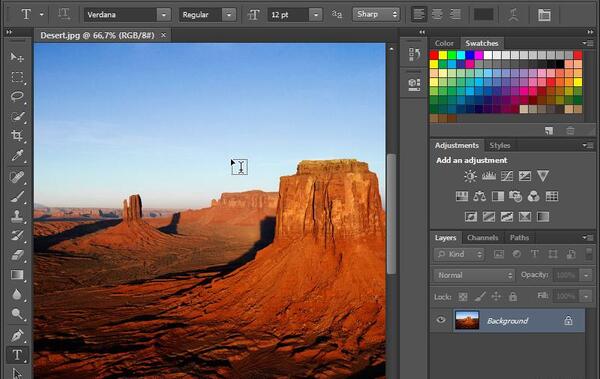Screen dimensions: 600x379
Task: Create new swatch from foreground color
Action: [x=549, y=131]
